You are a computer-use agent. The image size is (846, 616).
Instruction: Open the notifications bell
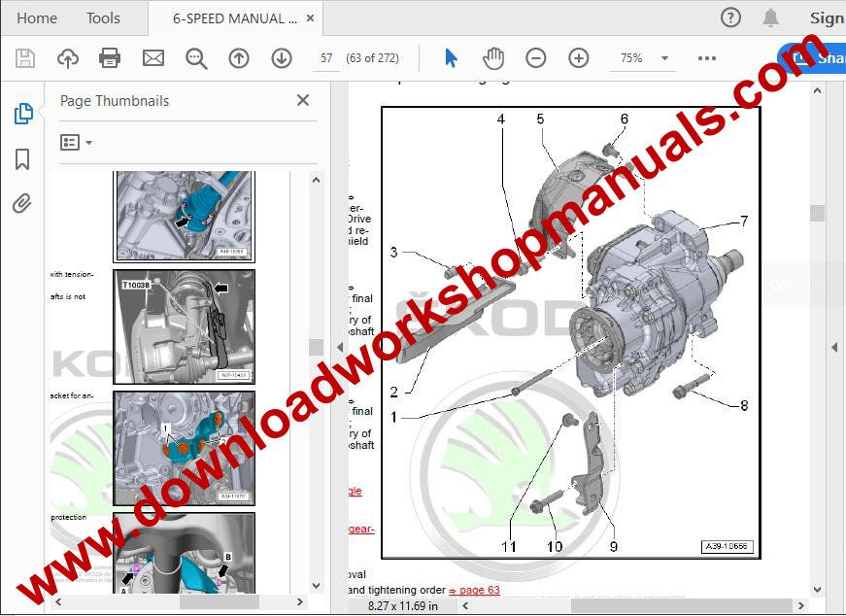point(770,18)
